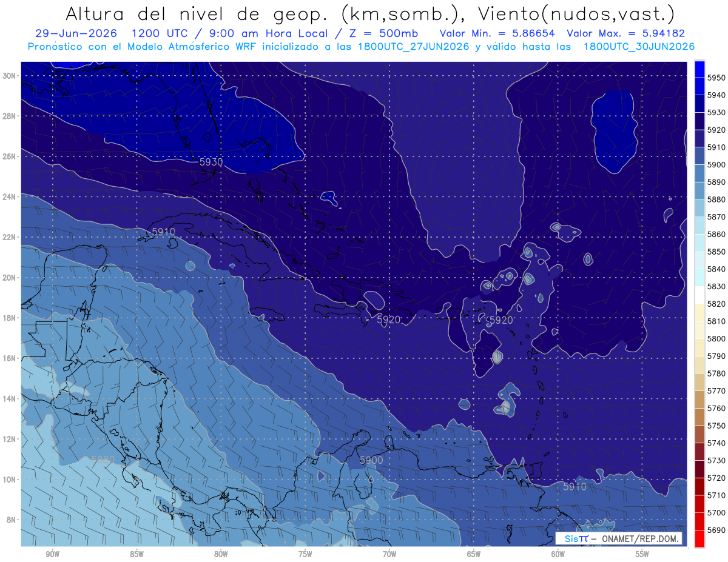Screen dimensions: 728x562
Task: Click the '5910' contour label near 22N
Action: [163, 232]
